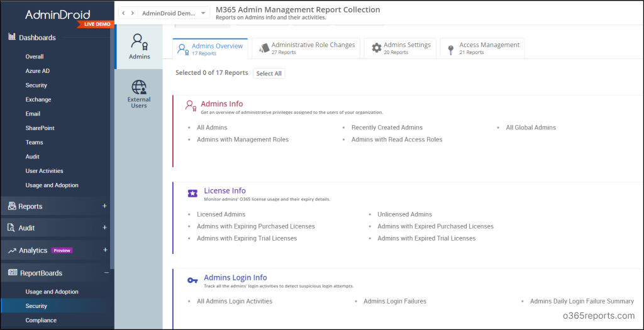The width and height of the screenshot is (644, 330).
Task: Click the License Info star badge icon
Action: tap(192, 194)
